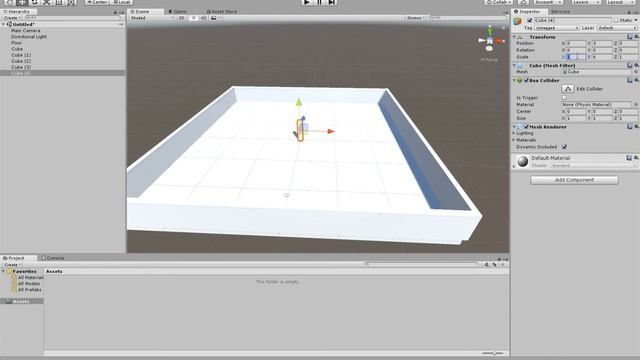Open Hierarchy Create menu
Viewport: 640px width, 360px height.
pos(11,18)
